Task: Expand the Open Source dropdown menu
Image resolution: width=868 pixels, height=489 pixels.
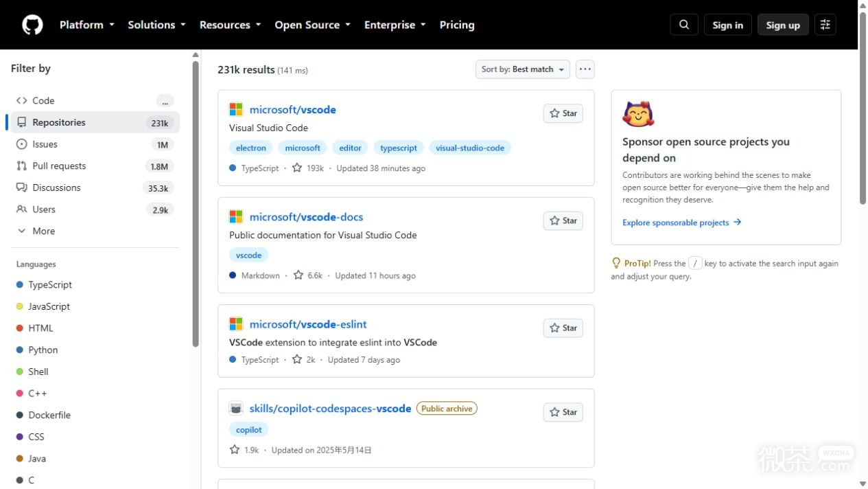Action: pyautogui.click(x=312, y=25)
